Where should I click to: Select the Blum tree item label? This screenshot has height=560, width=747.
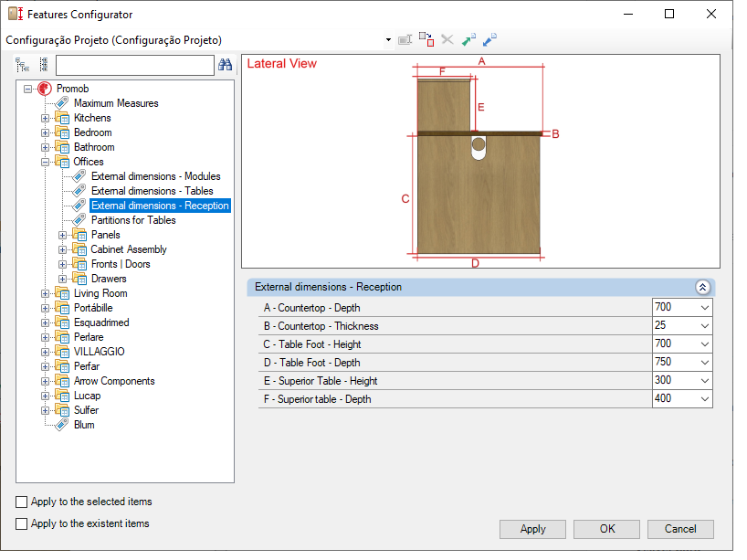coord(84,425)
